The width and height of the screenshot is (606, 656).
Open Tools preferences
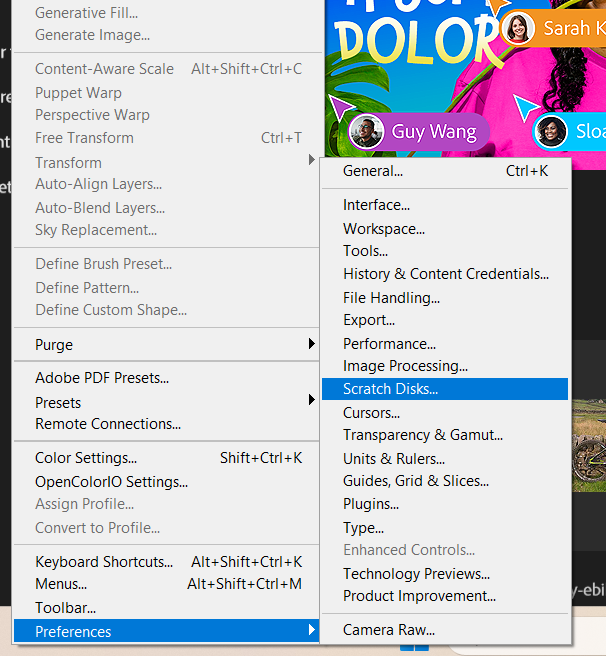point(444,251)
